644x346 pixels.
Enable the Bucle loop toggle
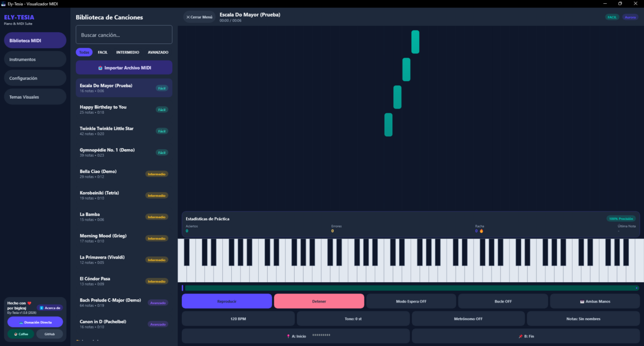503,301
